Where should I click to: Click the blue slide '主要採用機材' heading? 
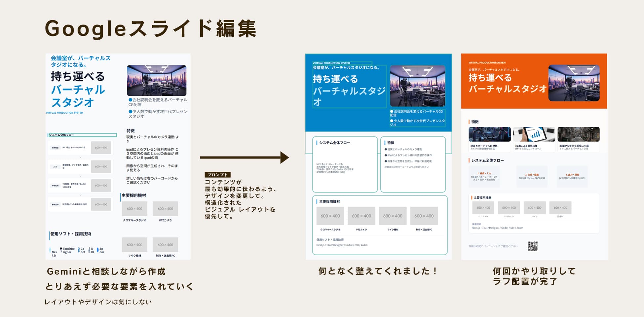[329, 201]
